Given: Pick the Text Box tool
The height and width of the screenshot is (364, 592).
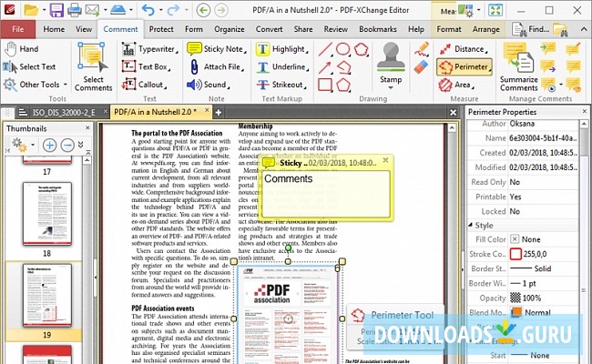Looking at the screenshot, I should point(146,66).
